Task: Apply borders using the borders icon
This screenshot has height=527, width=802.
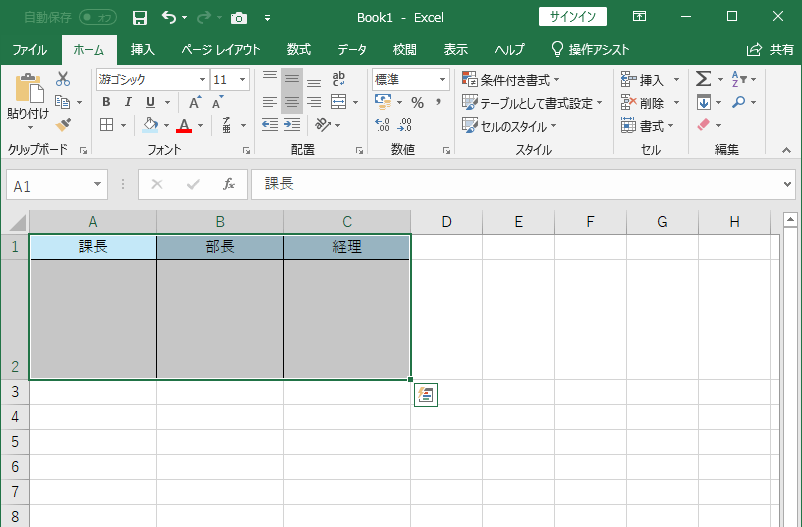Action: (x=106, y=125)
